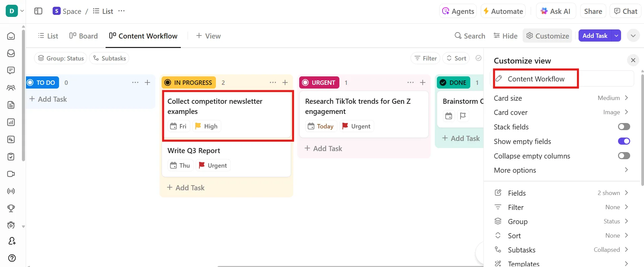
Task: Switch to the Board tab
Action: (x=83, y=36)
